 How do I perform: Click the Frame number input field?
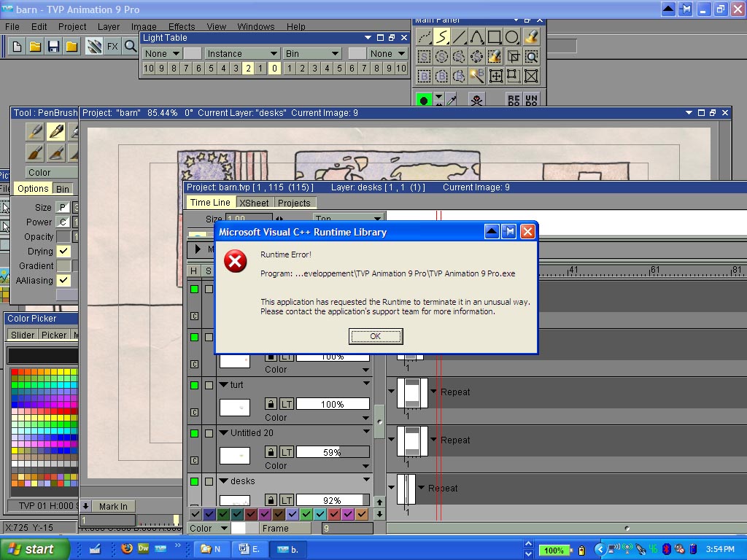[x=347, y=528]
